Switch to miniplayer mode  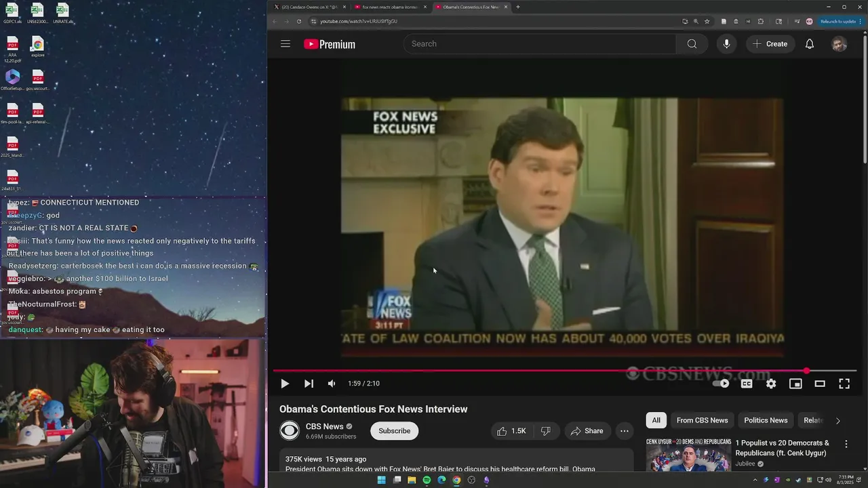795,384
